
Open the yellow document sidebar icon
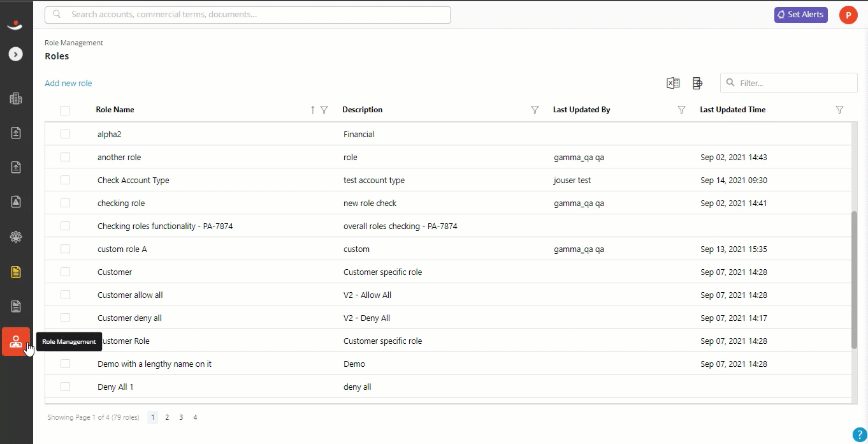click(x=16, y=272)
